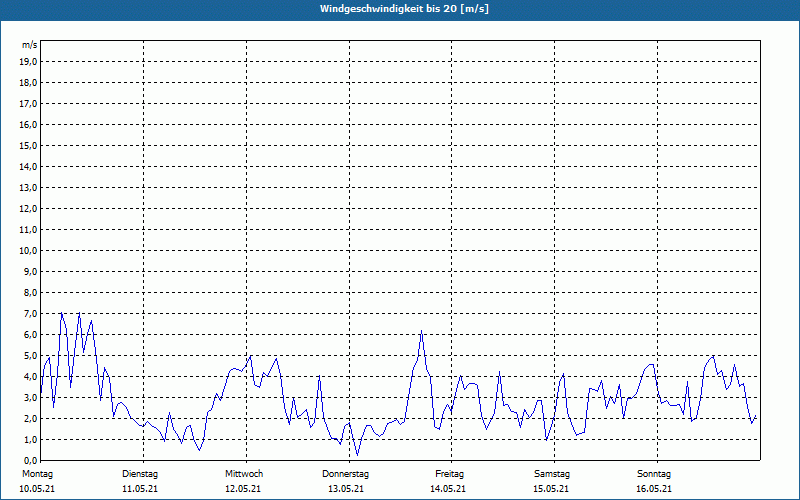Click the 7,0 axis value
Screen dimensions: 800x500
[30, 313]
